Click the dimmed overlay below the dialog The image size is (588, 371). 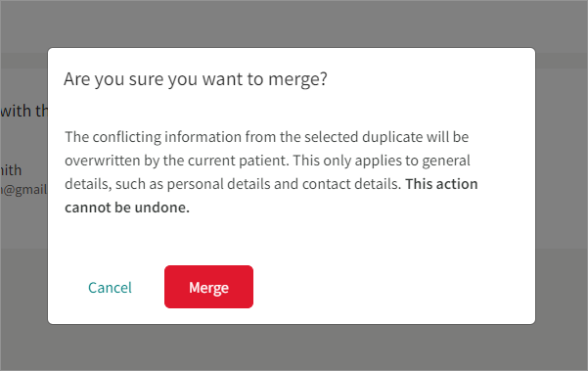[x=294, y=348]
